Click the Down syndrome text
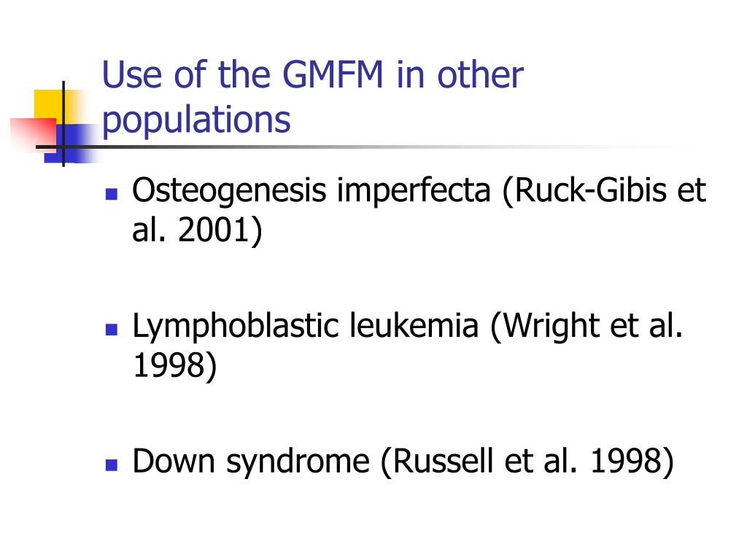Screen dimensions: 747x560 [x=251, y=462]
